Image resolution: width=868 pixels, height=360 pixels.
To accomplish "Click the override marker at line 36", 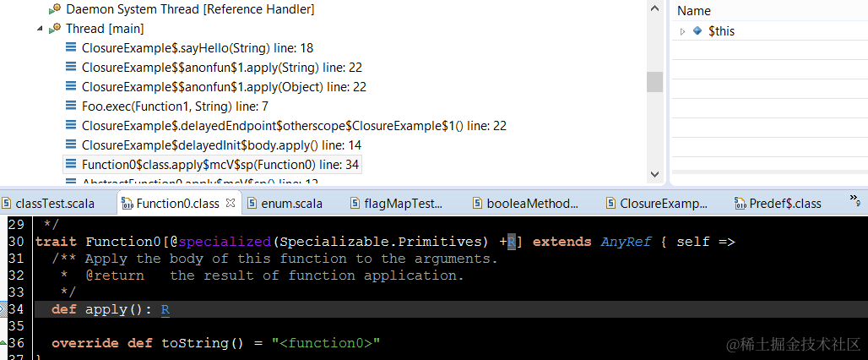I will point(3,343).
